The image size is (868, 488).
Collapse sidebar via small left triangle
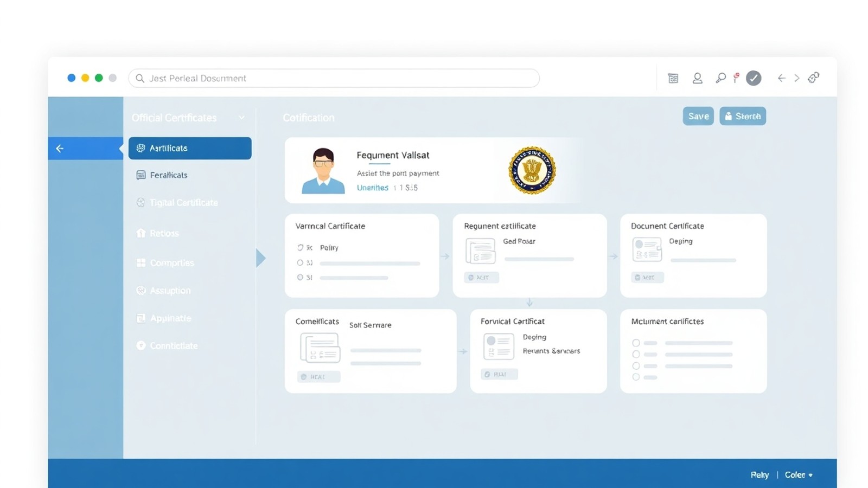coord(120,149)
